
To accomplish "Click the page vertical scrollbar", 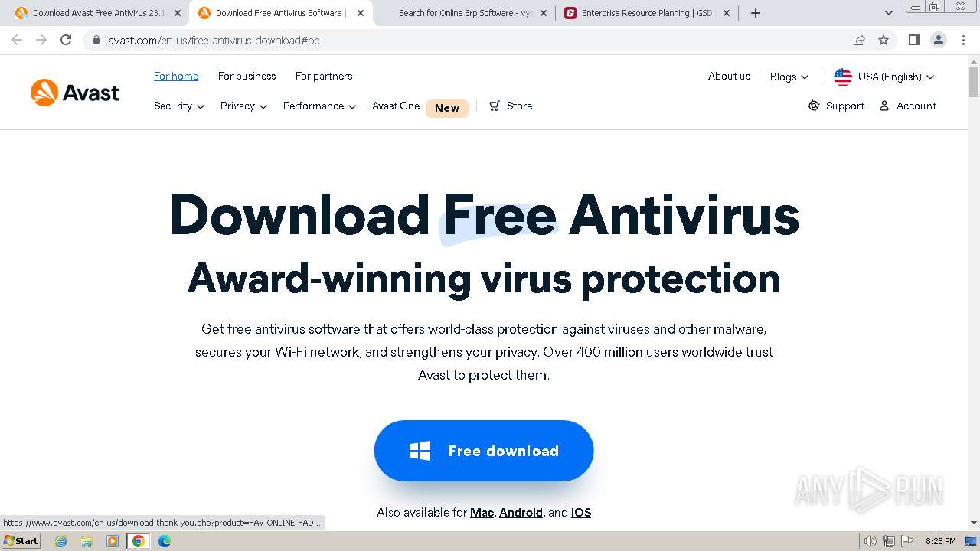I will 974,291.
